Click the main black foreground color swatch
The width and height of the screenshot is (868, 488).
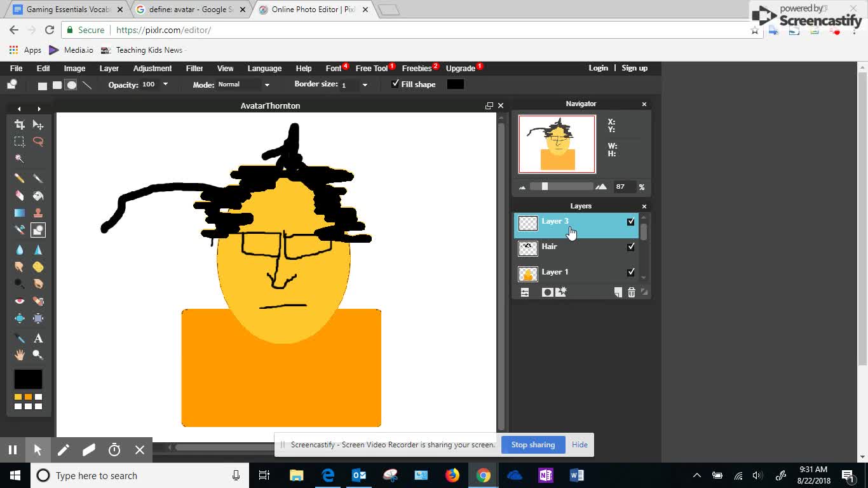point(28,379)
